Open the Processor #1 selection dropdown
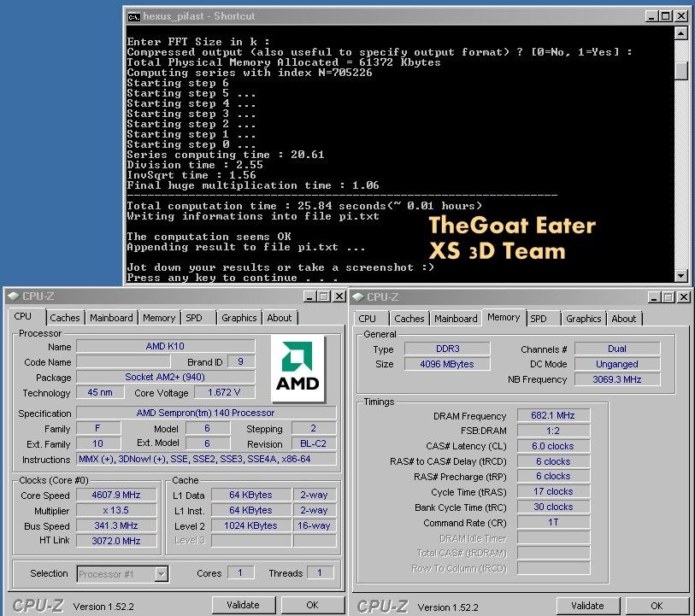Viewport: 695px width, 616px height. pos(162,574)
